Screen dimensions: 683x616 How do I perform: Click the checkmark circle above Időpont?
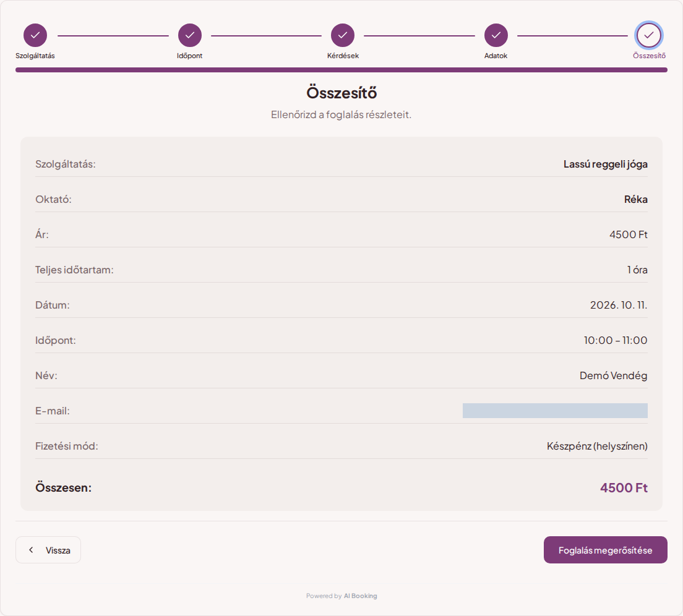190,35
